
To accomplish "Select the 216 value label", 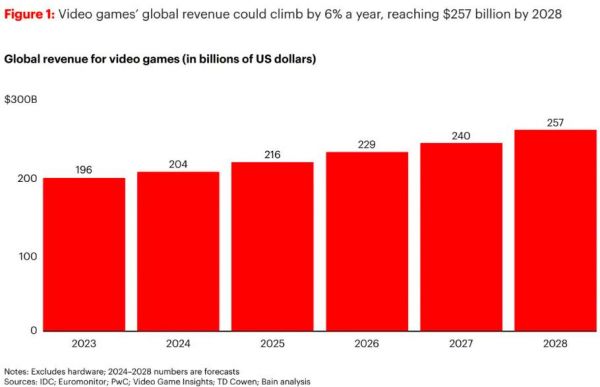I will click(272, 155).
